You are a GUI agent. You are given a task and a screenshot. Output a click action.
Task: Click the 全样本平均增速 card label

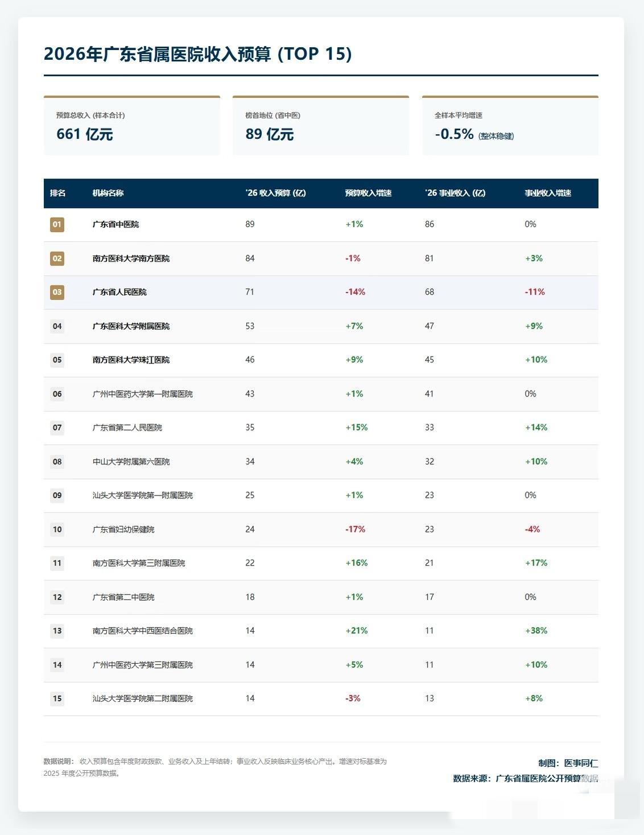[459, 115]
